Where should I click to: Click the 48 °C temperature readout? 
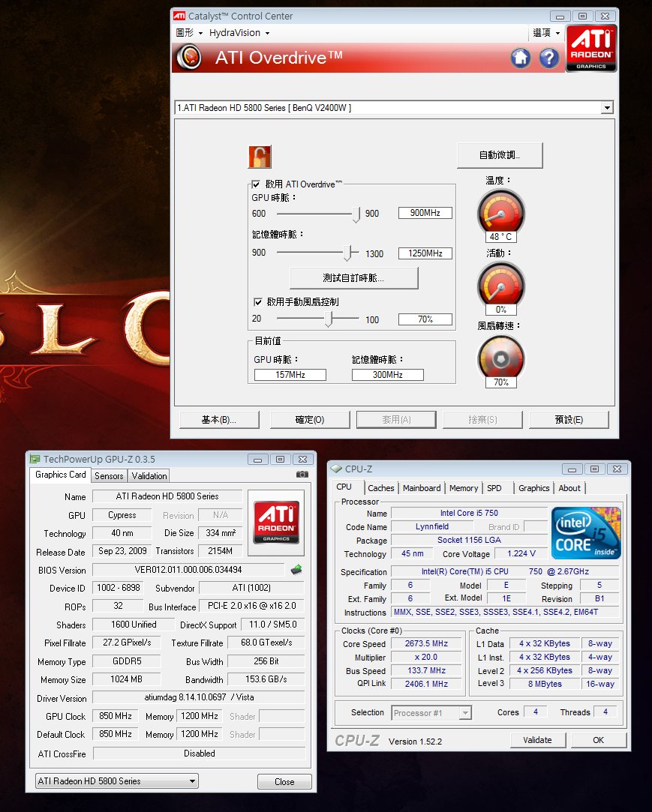500,237
